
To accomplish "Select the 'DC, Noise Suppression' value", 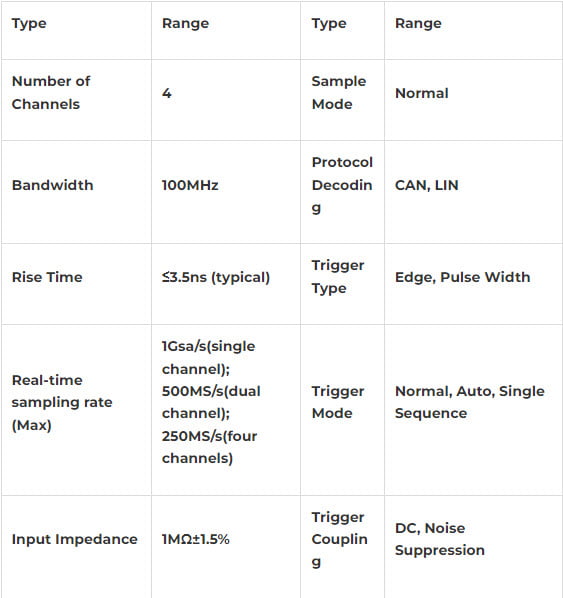I will pos(440,539).
